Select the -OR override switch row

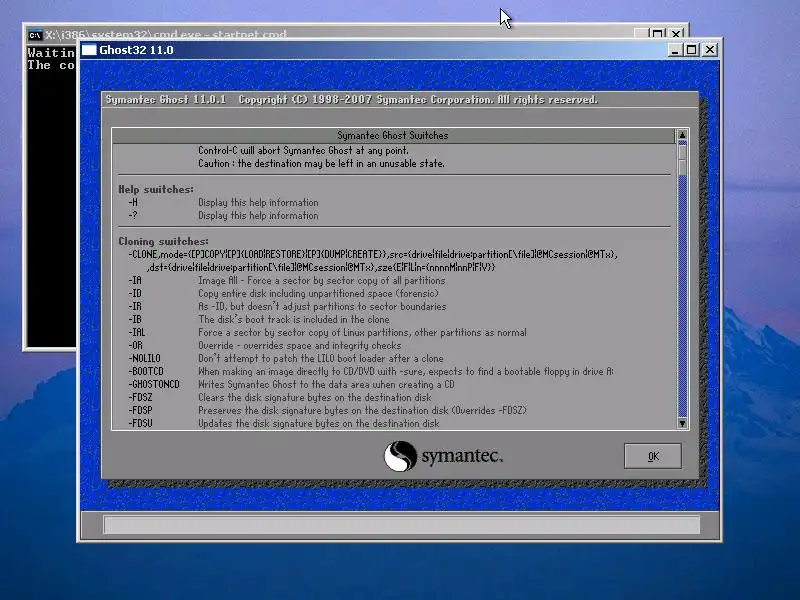coord(265,345)
